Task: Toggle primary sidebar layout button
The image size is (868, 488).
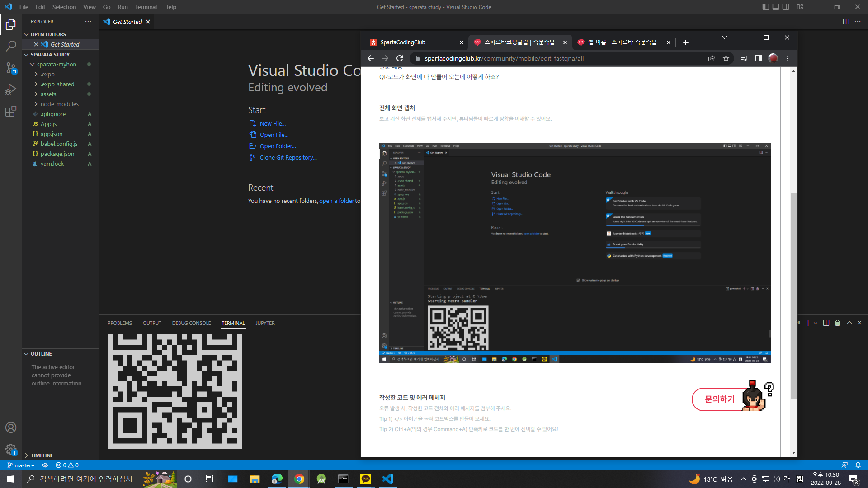Action: [765, 7]
